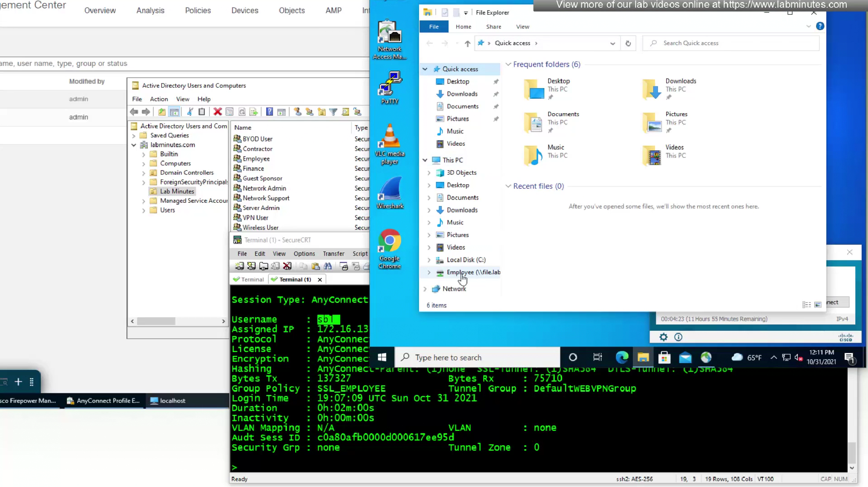Click the SecureCRT Find binoculars icon
The width and height of the screenshot is (868, 487).
tap(328, 266)
